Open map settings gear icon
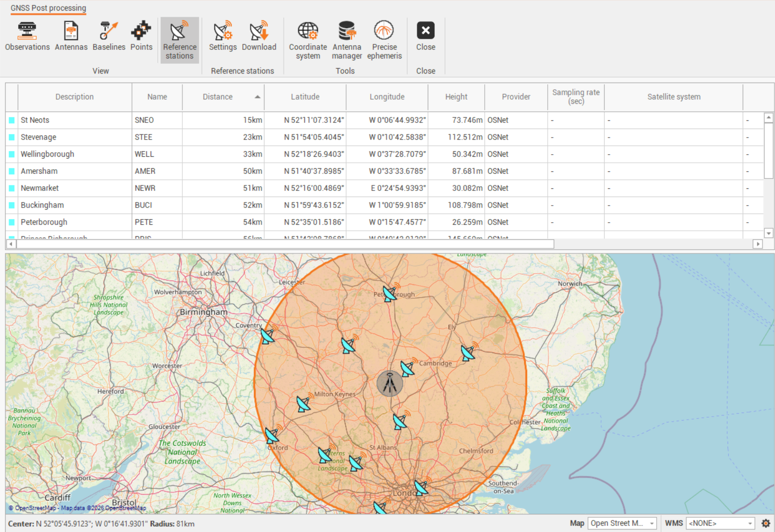 pyautogui.click(x=765, y=523)
